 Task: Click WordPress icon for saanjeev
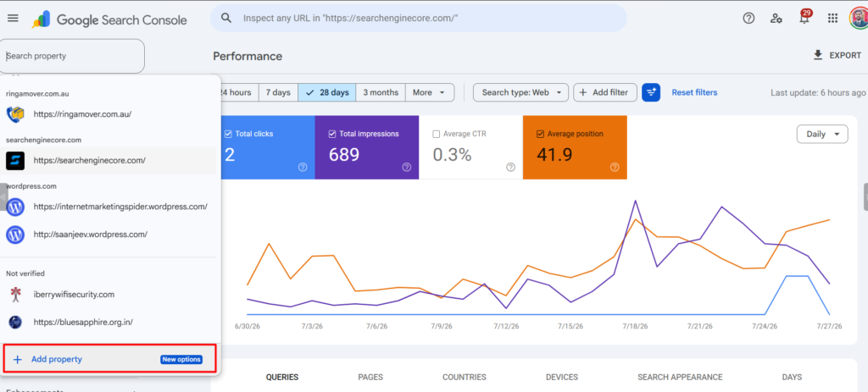[x=15, y=235]
